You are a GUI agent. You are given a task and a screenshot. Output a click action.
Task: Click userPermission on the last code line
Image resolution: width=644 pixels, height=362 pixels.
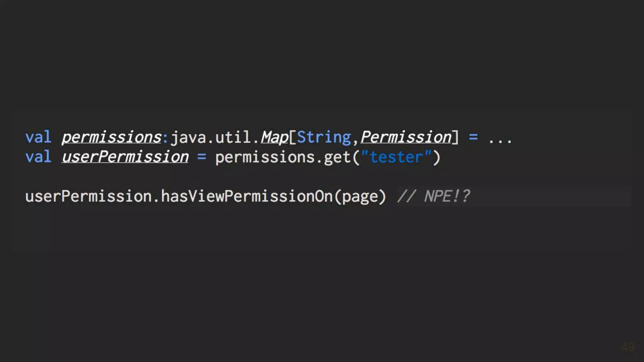88,196
